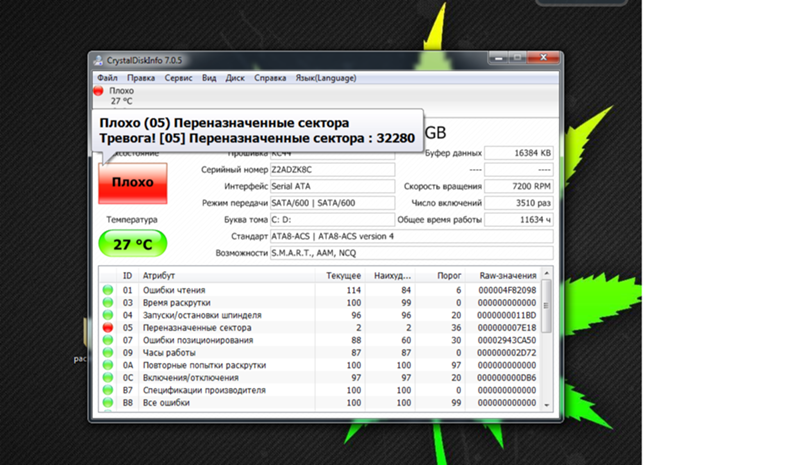Click the Интерфейс field Serial ATA
This screenshot has height=465, width=800.
point(332,186)
